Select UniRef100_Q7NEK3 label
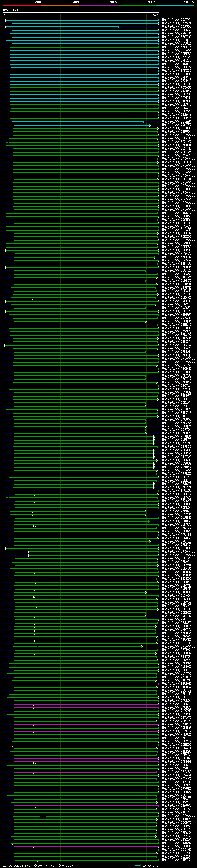This screenshot has width=197, height=868. pos(176,544)
